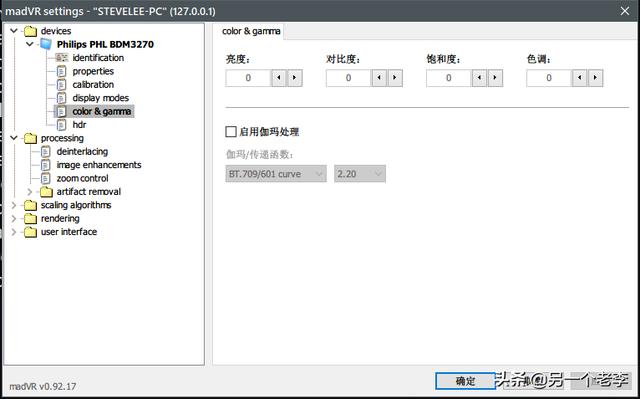640x399 pixels.
Task: Increase 饱和度 saturation with right arrow
Action: (496, 78)
